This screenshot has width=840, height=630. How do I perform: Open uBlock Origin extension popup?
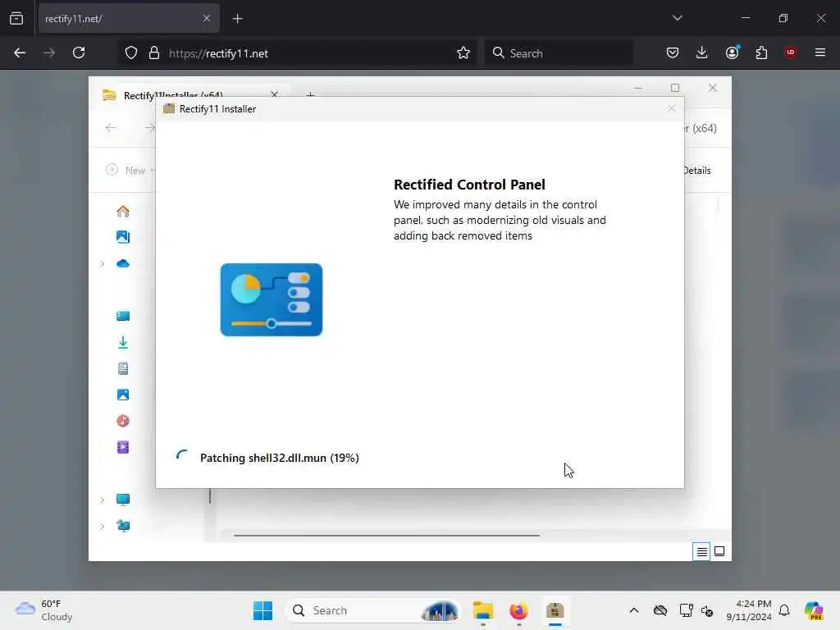(x=791, y=52)
